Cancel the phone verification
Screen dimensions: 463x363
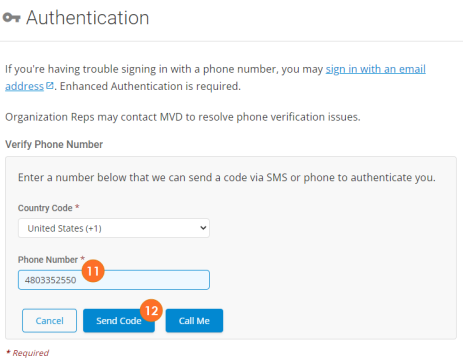pyautogui.click(x=49, y=321)
